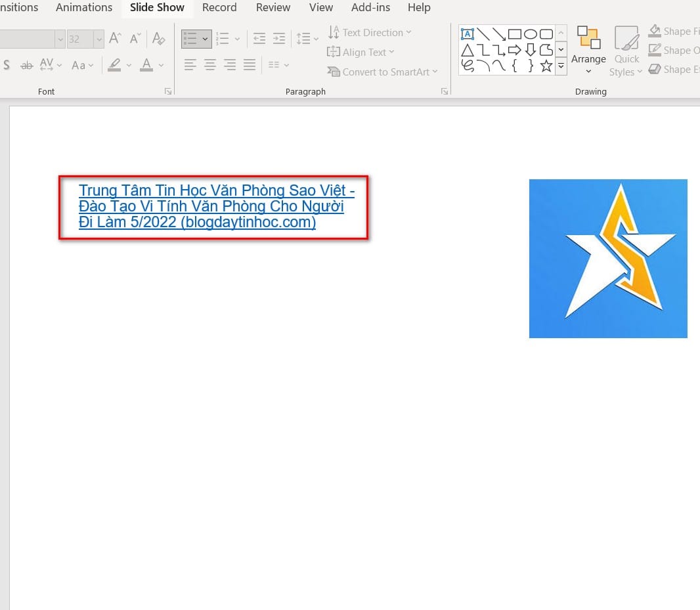Apply the Text Highlight Color
700x610 pixels.
tap(114, 65)
